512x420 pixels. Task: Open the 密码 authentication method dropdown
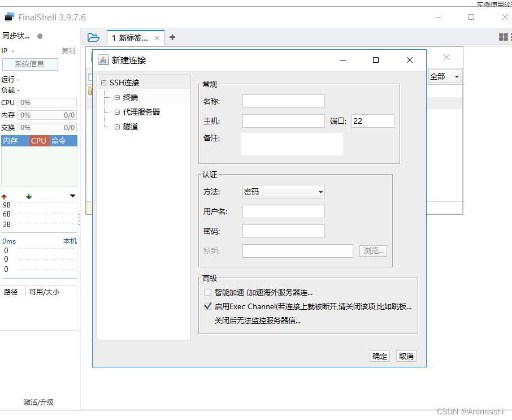283,192
